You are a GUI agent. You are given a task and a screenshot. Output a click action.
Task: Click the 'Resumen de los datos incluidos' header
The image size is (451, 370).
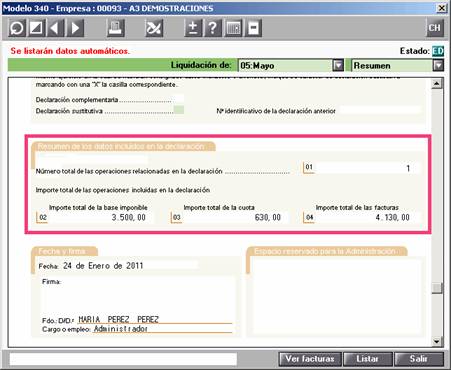tap(122, 146)
